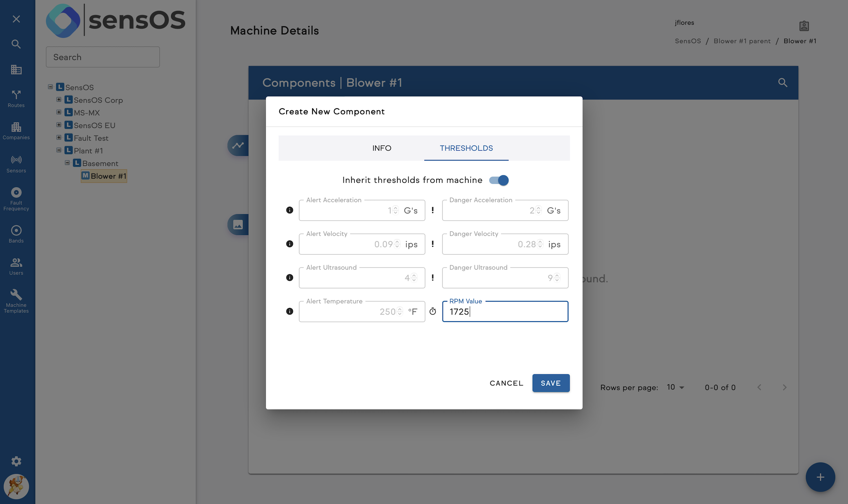
Task: Expand the SensOS Corp tree node
Action: pos(59,99)
